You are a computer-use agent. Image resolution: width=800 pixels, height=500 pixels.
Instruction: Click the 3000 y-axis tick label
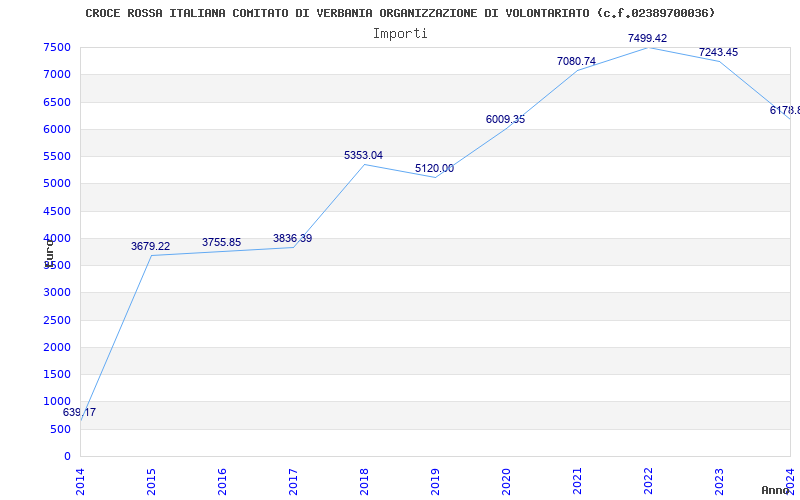click(57, 293)
